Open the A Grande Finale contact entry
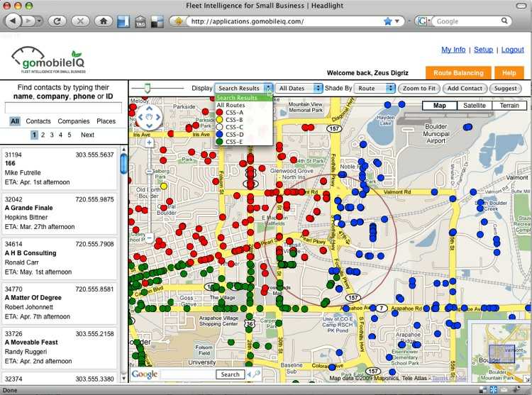 click(x=60, y=213)
